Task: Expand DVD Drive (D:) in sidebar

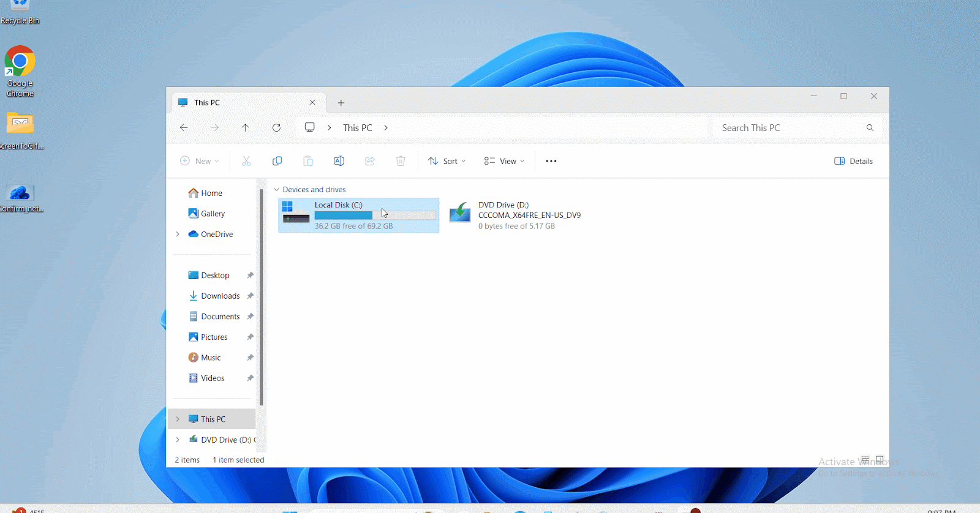Action: click(x=178, y=440)
